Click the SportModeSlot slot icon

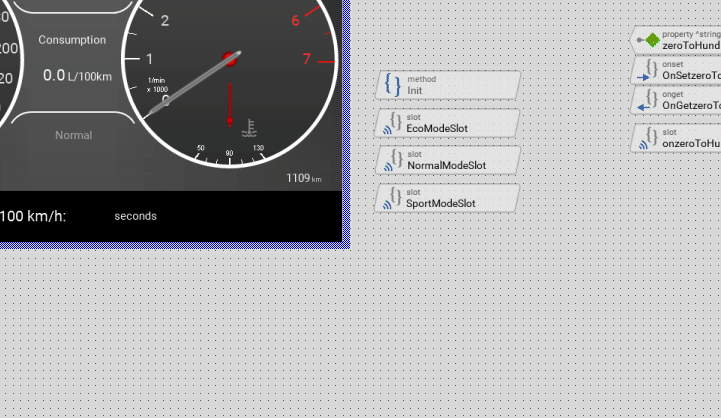393,198
